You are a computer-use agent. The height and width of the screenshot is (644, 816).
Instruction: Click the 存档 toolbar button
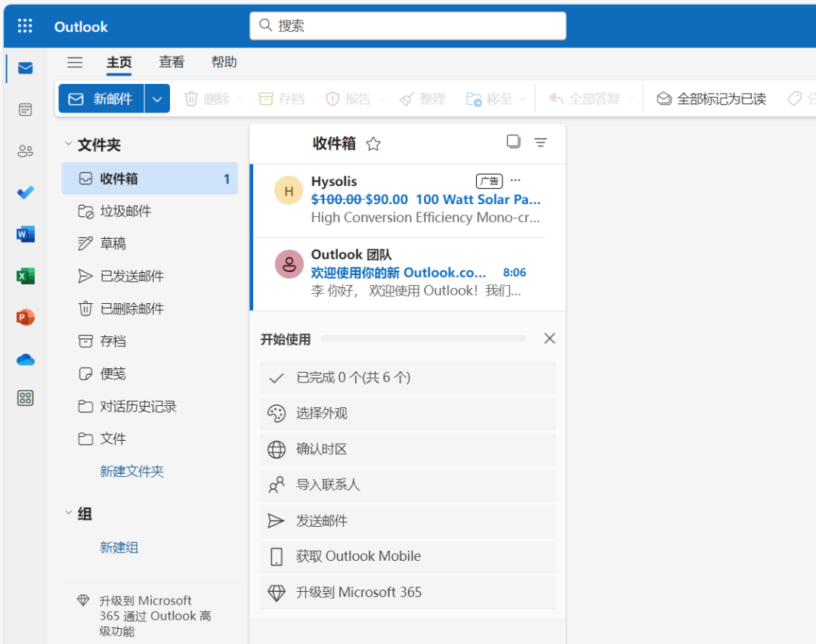[282, 99]
